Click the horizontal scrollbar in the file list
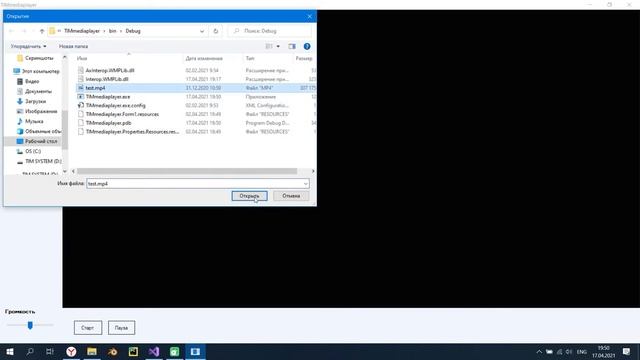The height and width of the screenshot is (360, 640). 187,171
